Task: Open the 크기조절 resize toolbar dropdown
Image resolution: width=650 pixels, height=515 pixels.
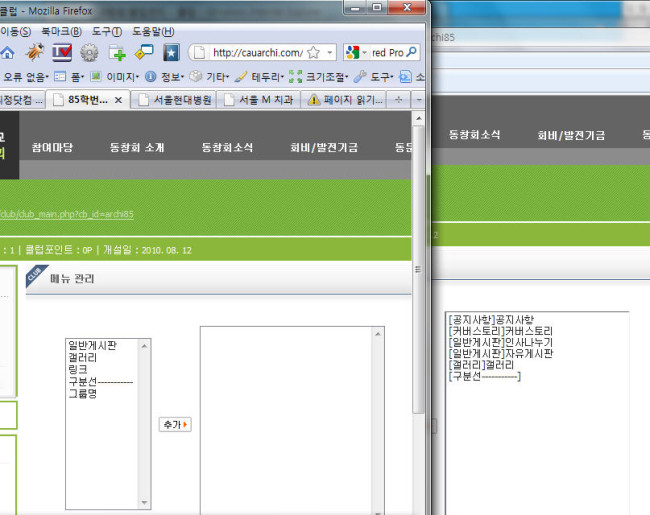Action: [318, 77]
